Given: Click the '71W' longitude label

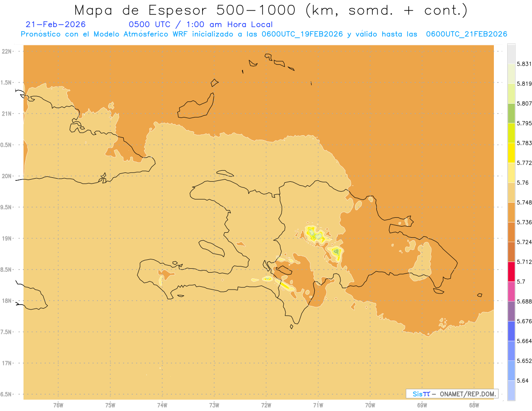Looking at the screenshot, I should point(318,405).
